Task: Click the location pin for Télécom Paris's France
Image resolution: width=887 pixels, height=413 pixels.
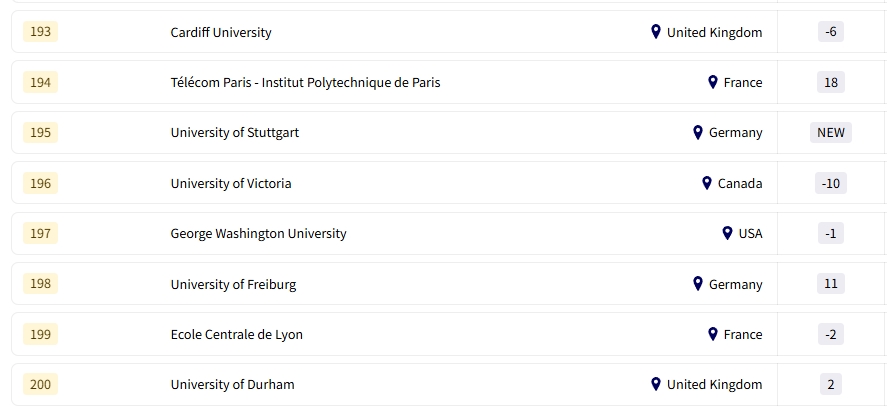Action: tap(713, 82)
